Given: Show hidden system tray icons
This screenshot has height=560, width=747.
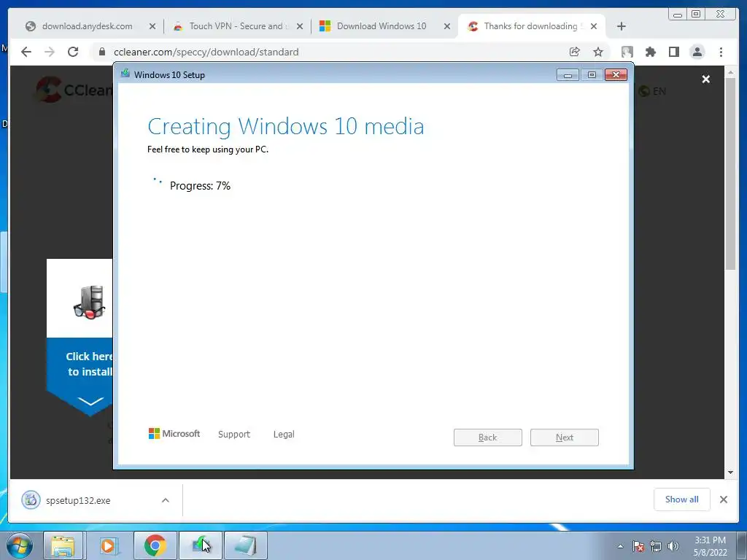Looking at the screenshot, I should pyautogui.click(x=620, y=547).
